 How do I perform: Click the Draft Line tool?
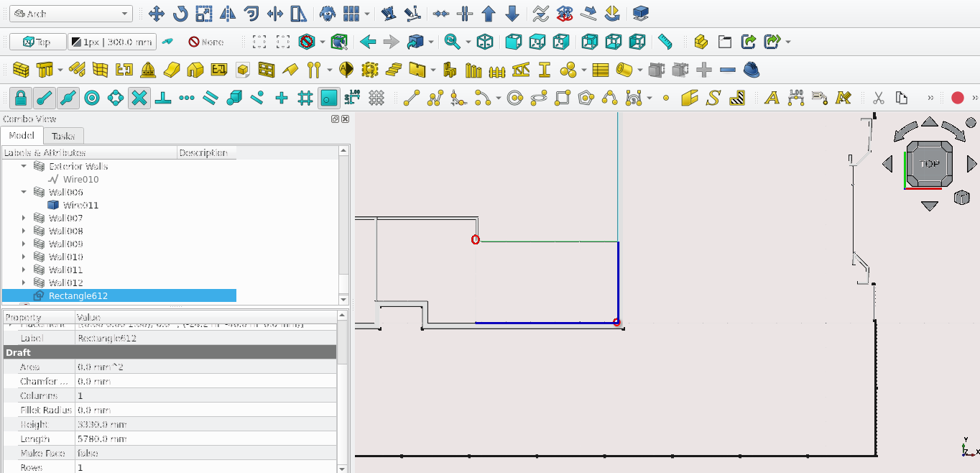pos(411,98)
